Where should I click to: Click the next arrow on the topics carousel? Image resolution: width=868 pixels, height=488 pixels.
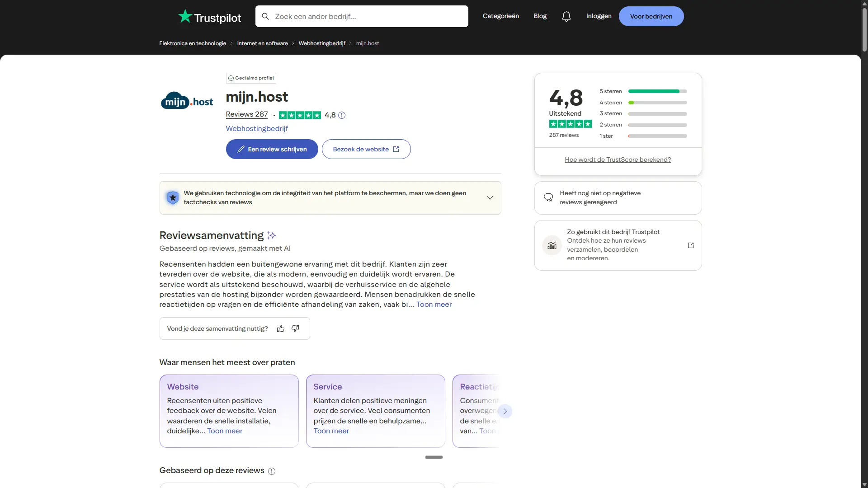click(x=505, y=411)
